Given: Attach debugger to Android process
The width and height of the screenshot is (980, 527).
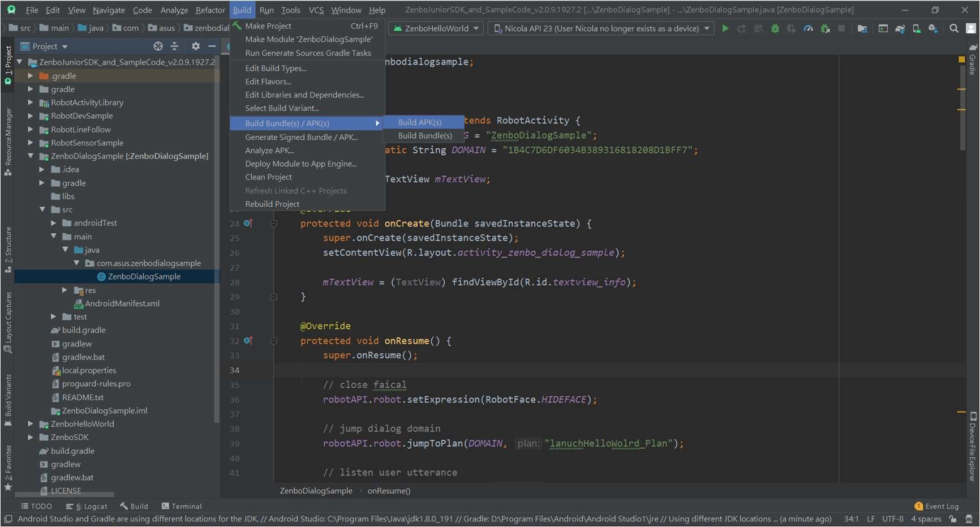Looking at the screenshot, I should coord(825,28).
